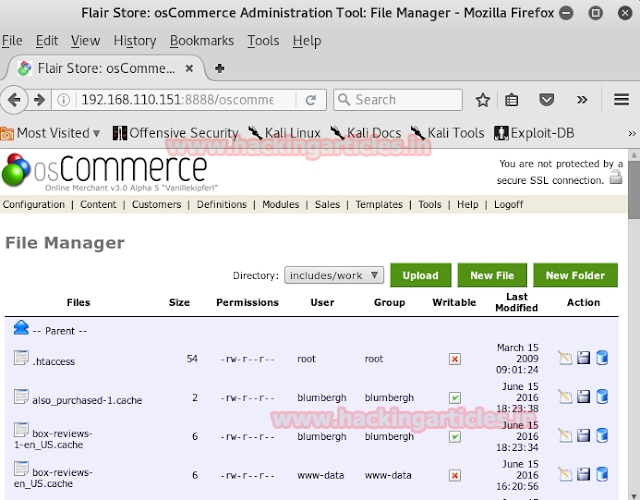The height and width of the screenshot is (500, 640).
Task: Reload the page with the refresh icon
Action: point(311,100)
